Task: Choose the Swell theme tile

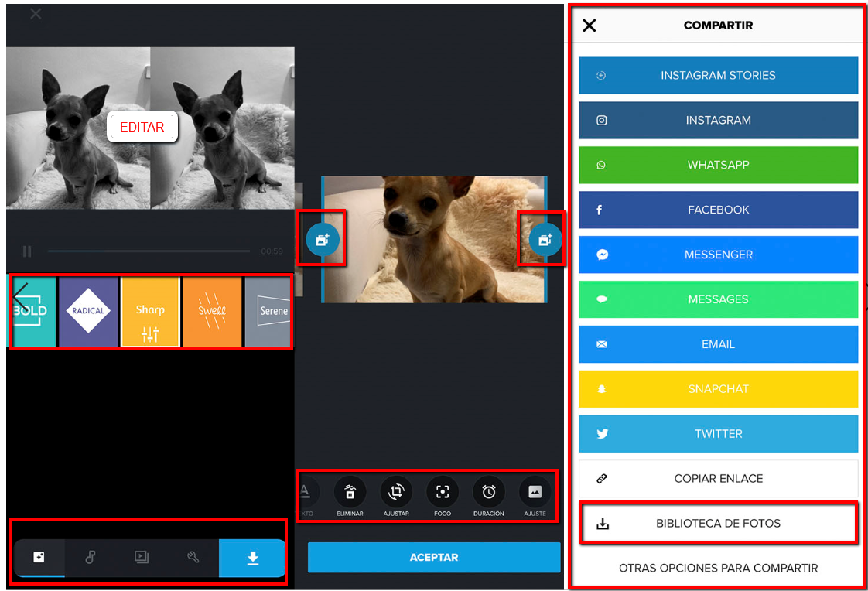Action: click(x=212, y=312)
